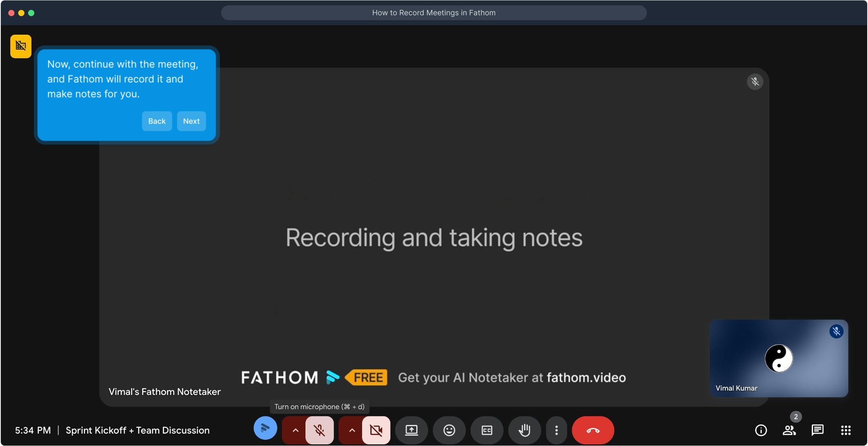
Task: Click the tooltip text about Fathom recording
Action: [123, 79]
